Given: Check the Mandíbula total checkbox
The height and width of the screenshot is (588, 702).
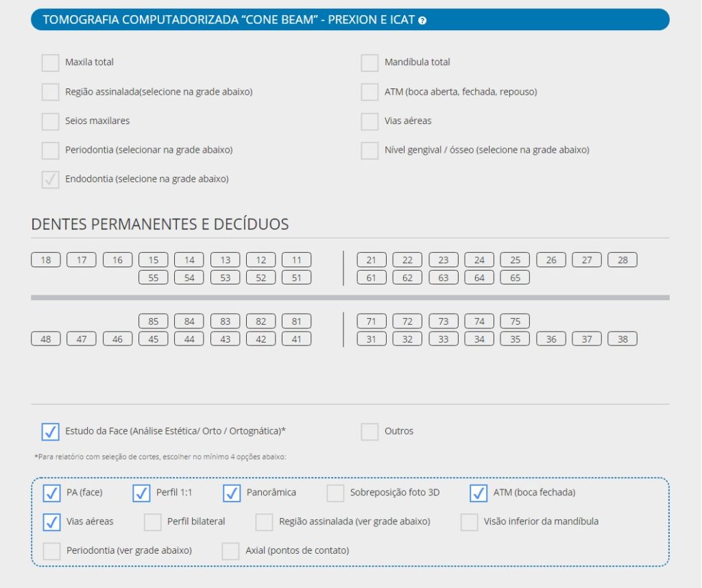Looking at the screenshot, I should coord(370,62).
